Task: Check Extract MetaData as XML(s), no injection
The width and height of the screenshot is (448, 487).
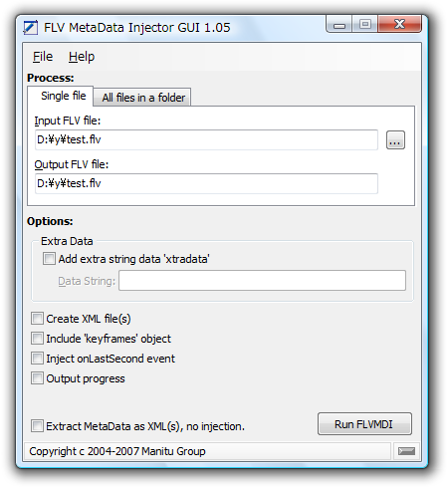Action: pyautogui.click(x=37, y=426)
